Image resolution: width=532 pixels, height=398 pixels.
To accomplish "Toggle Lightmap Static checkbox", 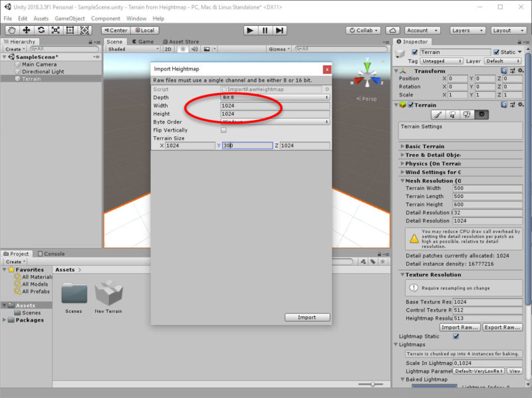I will click(456, 336).
